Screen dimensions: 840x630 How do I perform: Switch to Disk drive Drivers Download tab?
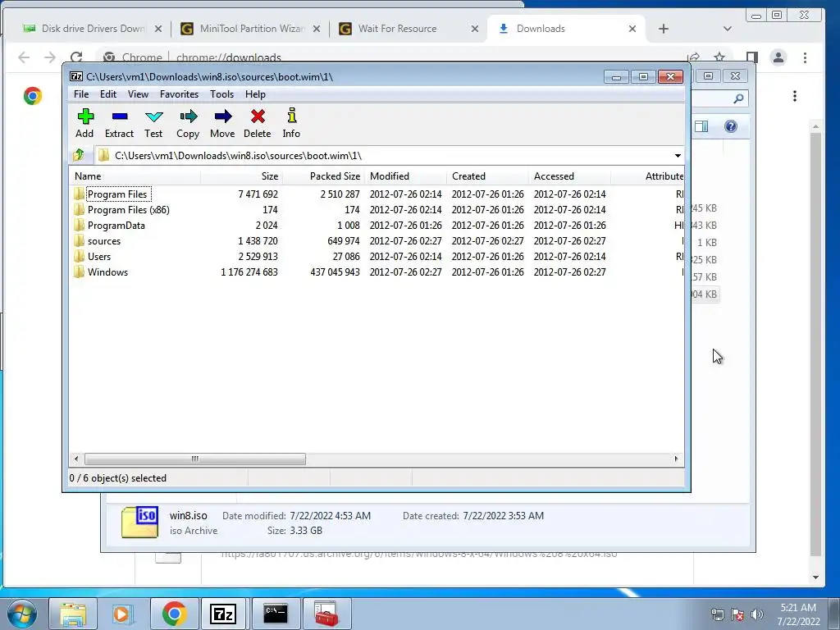[92, 29]
